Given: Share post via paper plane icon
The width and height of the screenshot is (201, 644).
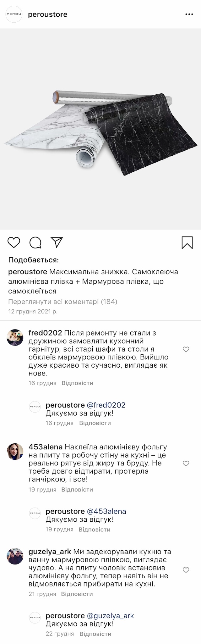Looking at the screenshot, I should [x=57, y=242].
